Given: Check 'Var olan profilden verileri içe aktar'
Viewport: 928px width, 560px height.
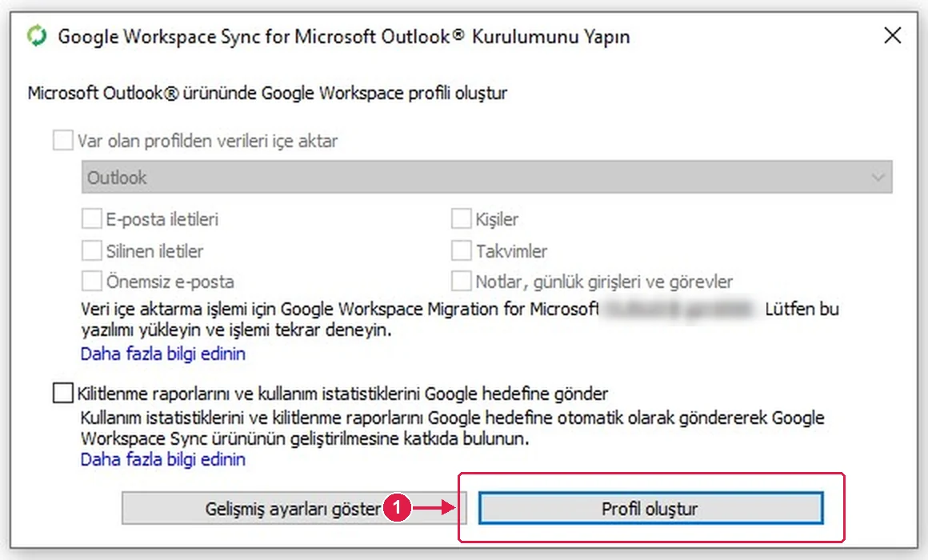Looking at the screenshot, I should pos(62,141).
